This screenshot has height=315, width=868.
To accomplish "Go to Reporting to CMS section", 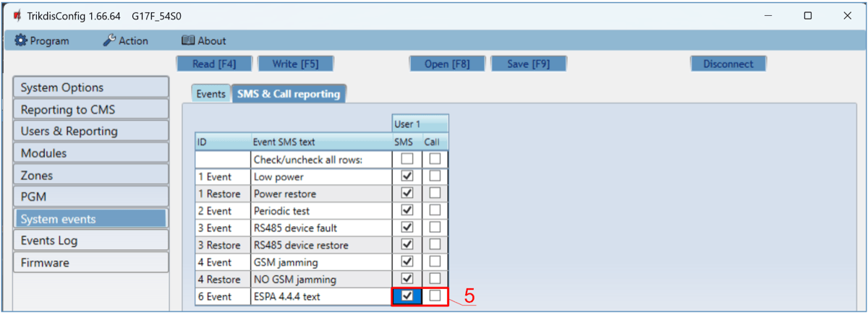I will [x=90, y=110].
